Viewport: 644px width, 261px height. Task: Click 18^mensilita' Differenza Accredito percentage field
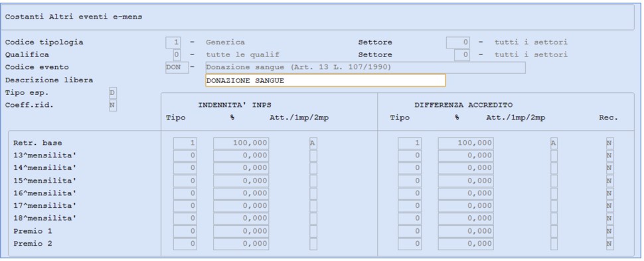466,218
